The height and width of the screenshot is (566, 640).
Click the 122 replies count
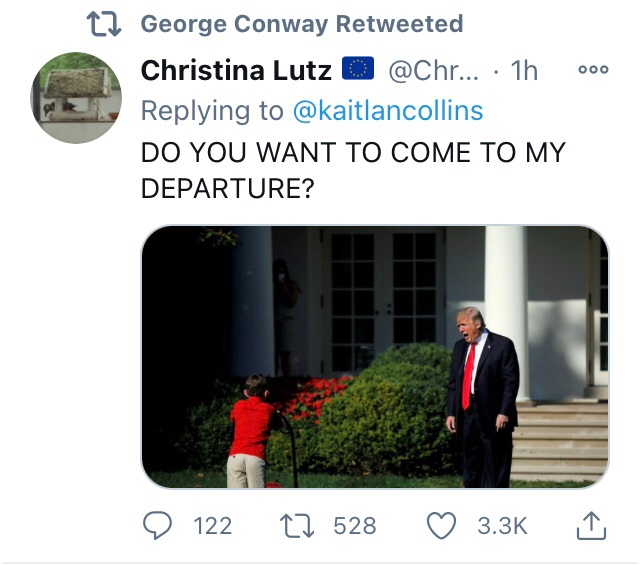pyautogui.click(x=211, y=526)
